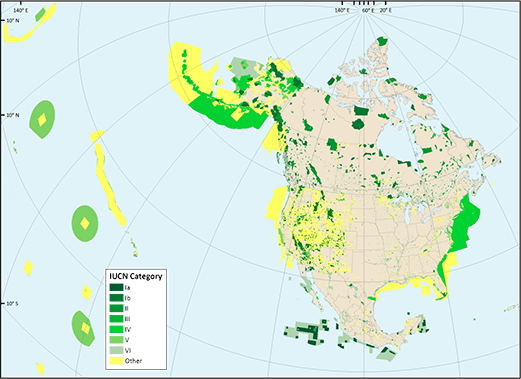521x379 pixels.
Task: Click the 140° E label at top left
Action: [21, 11]
